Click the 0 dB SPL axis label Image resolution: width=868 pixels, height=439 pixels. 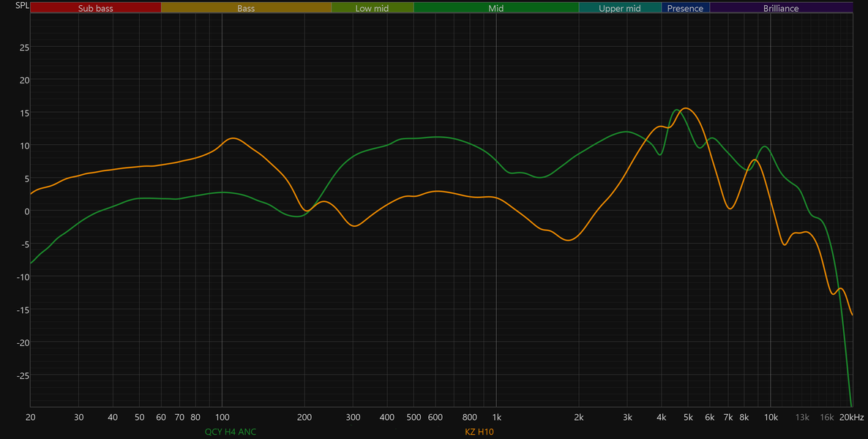coord(26,211)
